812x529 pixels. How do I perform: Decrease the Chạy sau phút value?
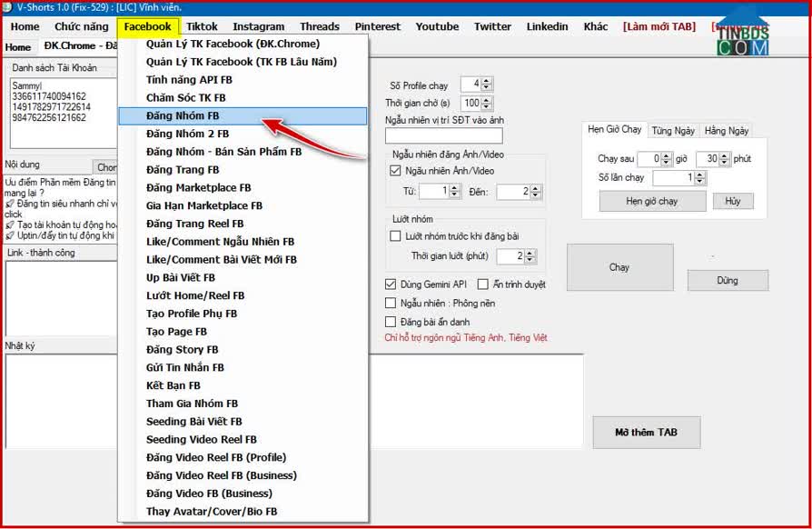[x=725, y=162]
